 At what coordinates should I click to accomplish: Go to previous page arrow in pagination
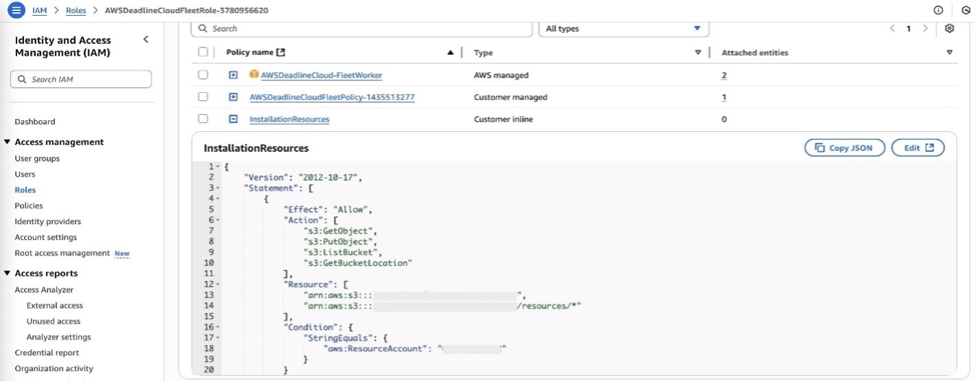tap(892, 29)
